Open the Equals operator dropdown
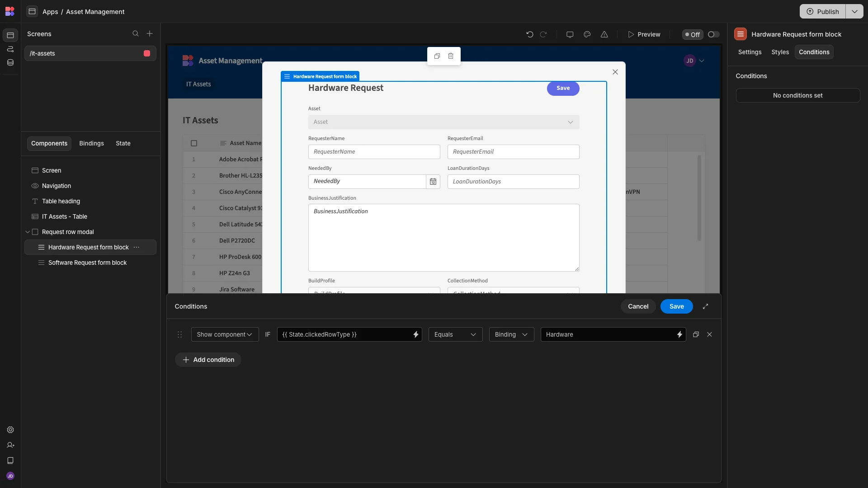868x488 pixels. [455, 334]
